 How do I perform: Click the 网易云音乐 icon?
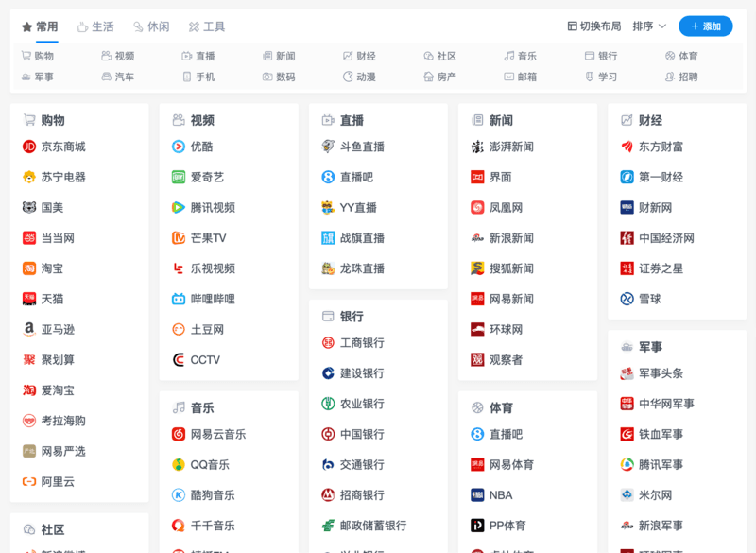tap(179, 434)
